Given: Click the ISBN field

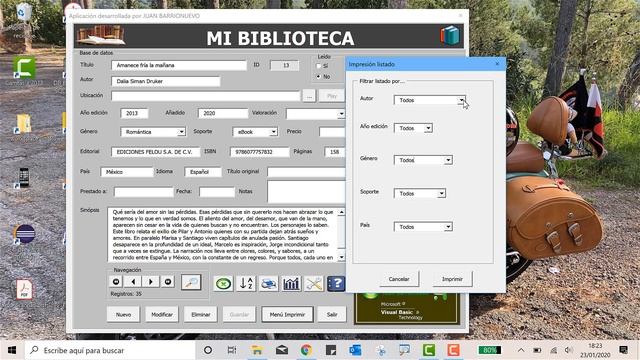Looking at the screenshot, I should 260,152.
